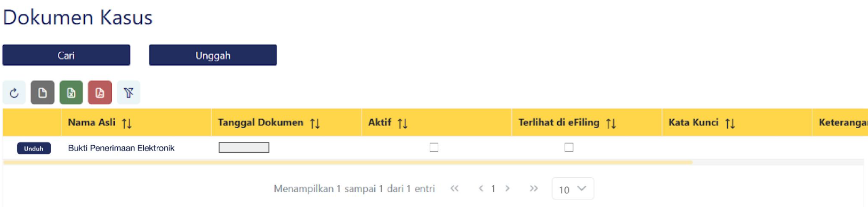Click the Unggah upload button
The image size is (868, 207).
point(213,55)
